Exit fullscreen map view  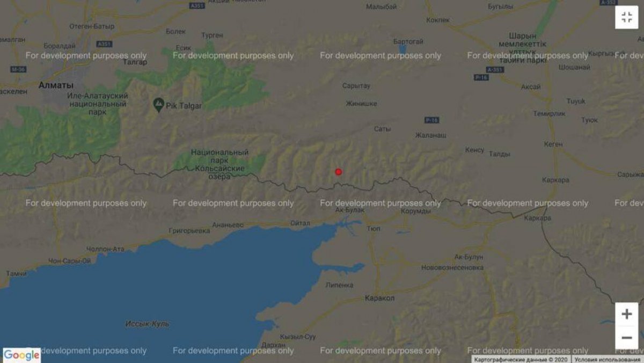click(x=626, y=17)
